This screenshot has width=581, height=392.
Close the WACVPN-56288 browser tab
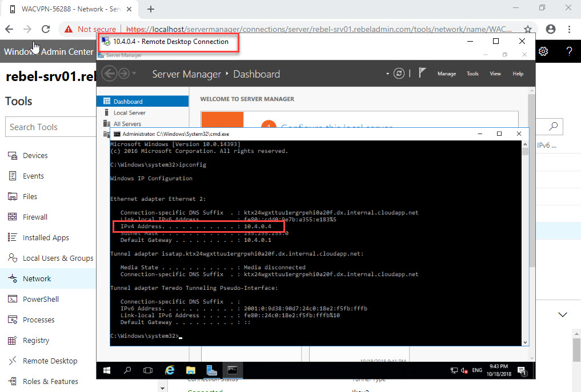pos(129,9)
